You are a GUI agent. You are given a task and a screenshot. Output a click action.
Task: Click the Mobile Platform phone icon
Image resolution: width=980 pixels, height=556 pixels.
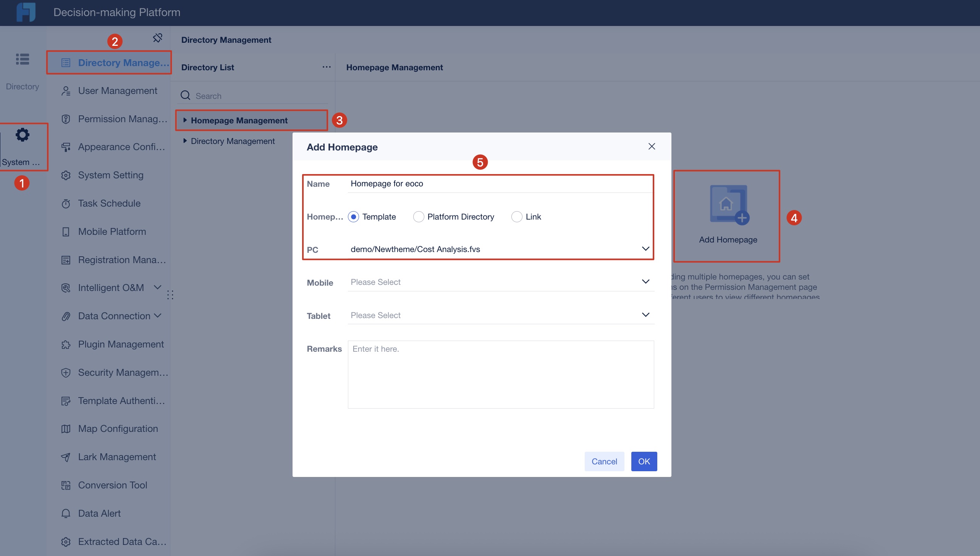(x=66, y=232)
